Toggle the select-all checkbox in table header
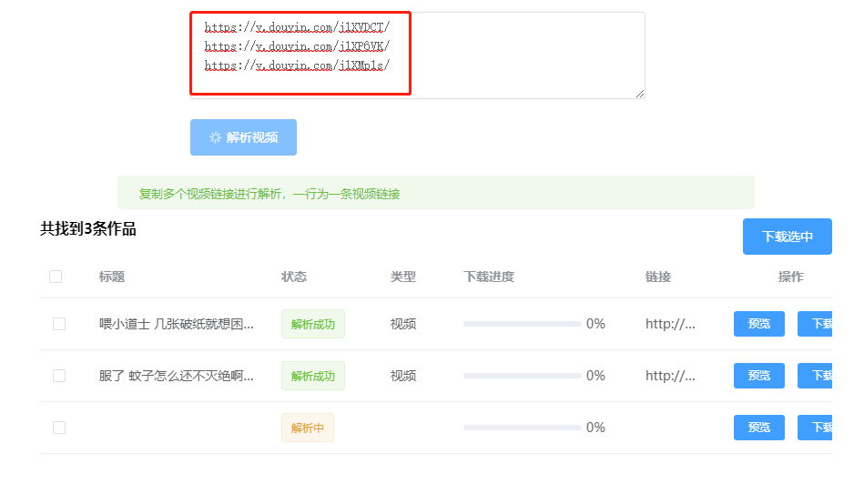 tap(56, 277)
